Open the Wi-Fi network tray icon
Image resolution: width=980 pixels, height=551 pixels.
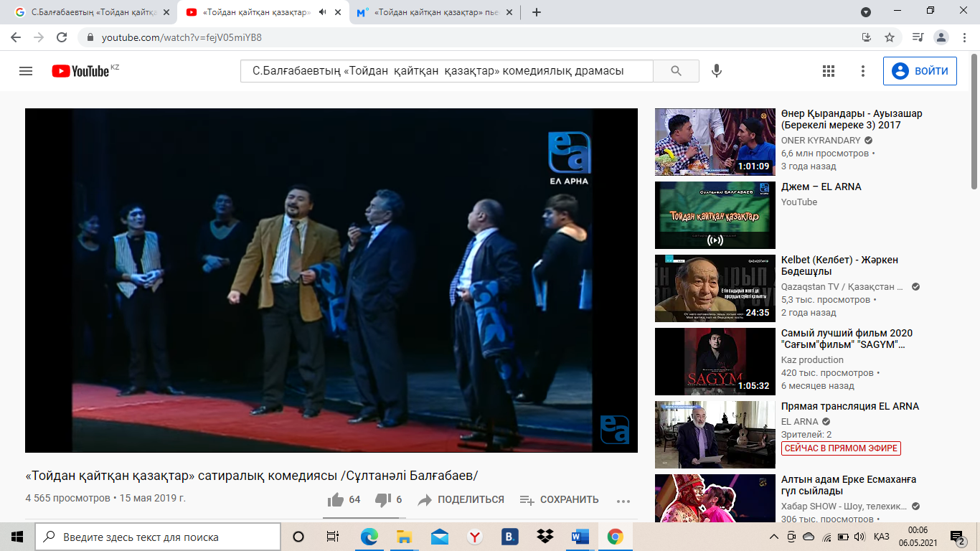(826, 537)
